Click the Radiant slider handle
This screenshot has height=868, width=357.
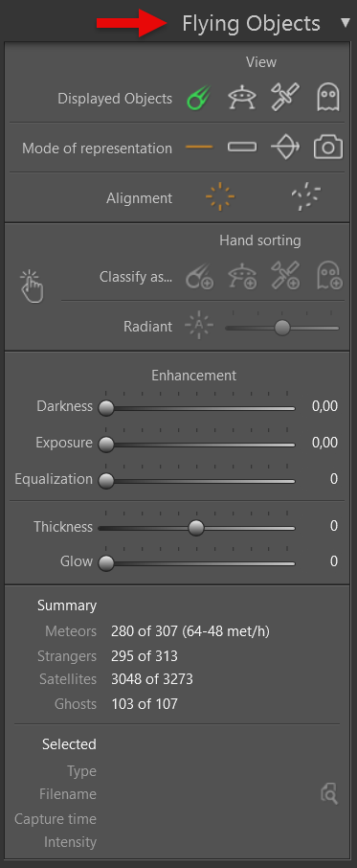[282, 328]
